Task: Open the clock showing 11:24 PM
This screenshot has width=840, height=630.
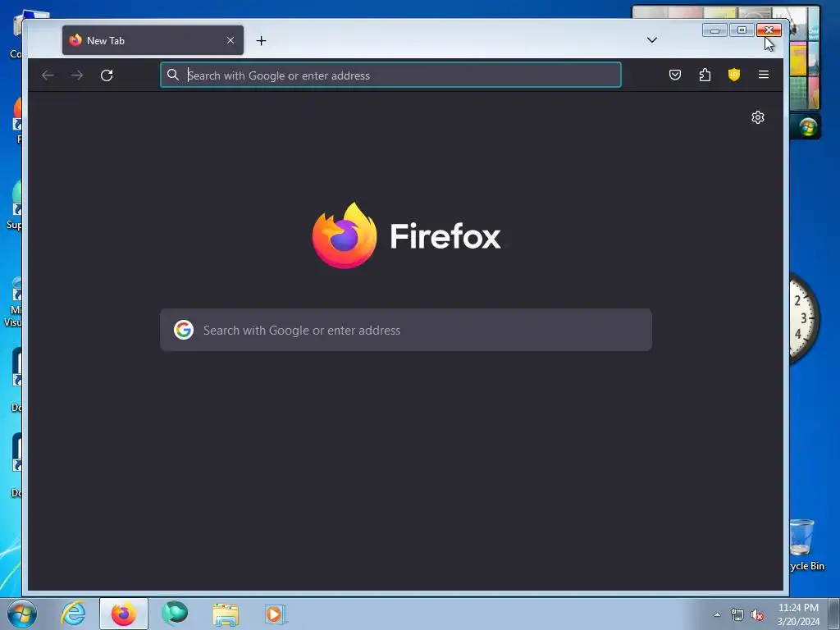Action: 798,614
